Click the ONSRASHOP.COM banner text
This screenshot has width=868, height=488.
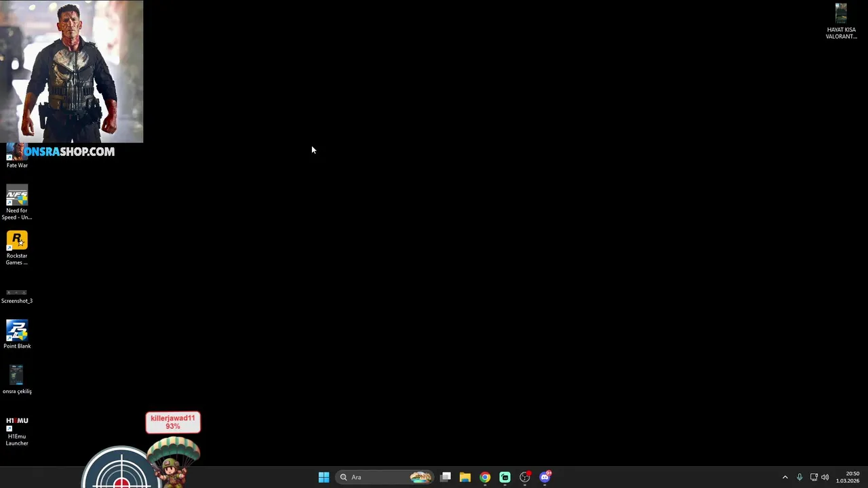click(69, 152)
